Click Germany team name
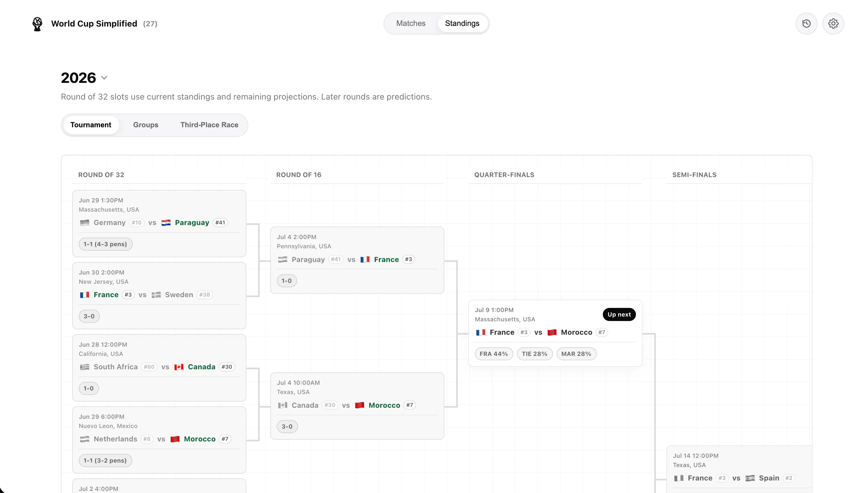 (x=109, y=222)
